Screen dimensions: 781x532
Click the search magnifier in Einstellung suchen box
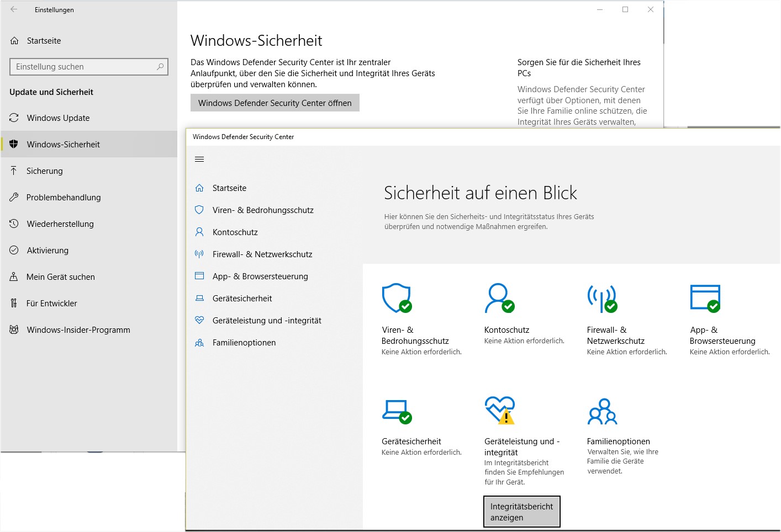point(160,67)
